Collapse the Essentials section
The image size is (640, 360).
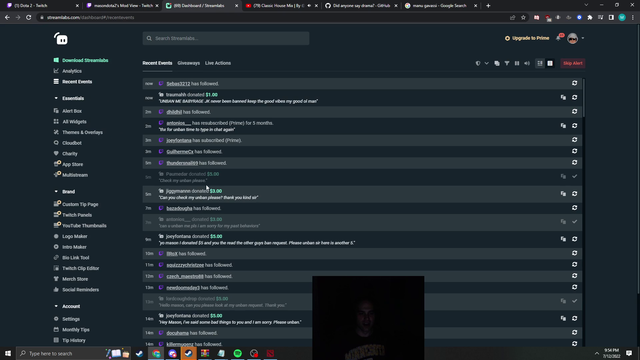point(56,98)
